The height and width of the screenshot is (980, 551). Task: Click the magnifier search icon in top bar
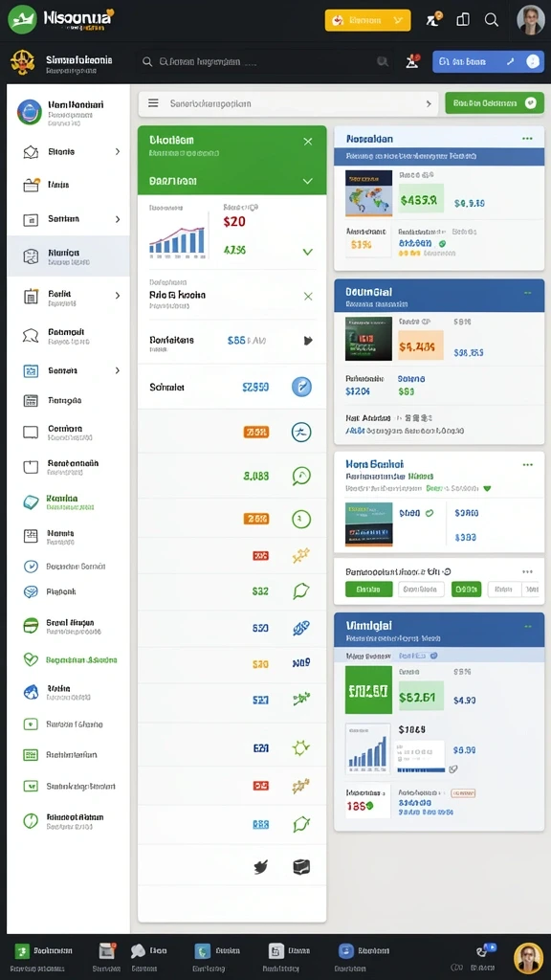point(492,20)
